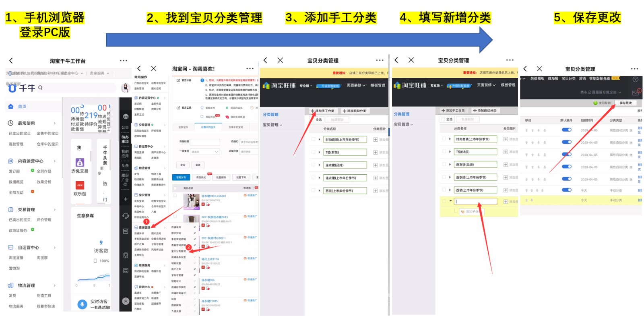Click the plus icon in the dark sidebar
This screenshot has width=644, height=316.
click(x=126, y=199)
